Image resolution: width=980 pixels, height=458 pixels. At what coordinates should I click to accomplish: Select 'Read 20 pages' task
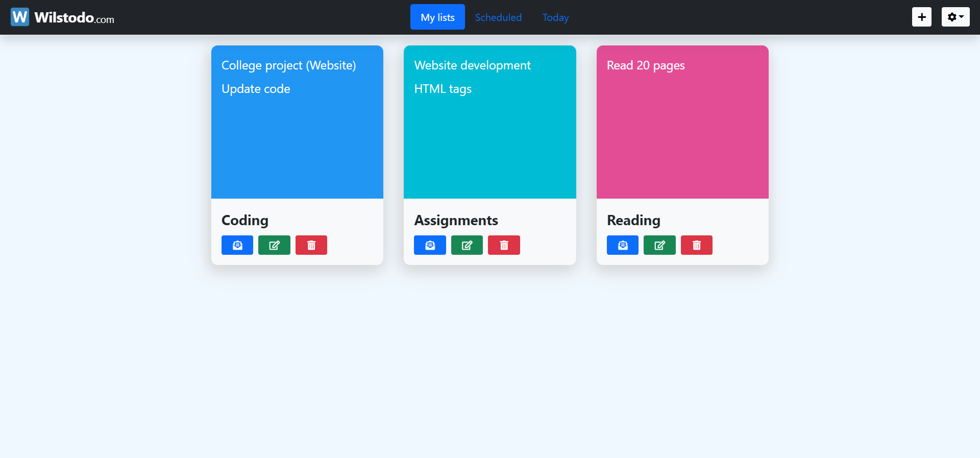[646, 65]
